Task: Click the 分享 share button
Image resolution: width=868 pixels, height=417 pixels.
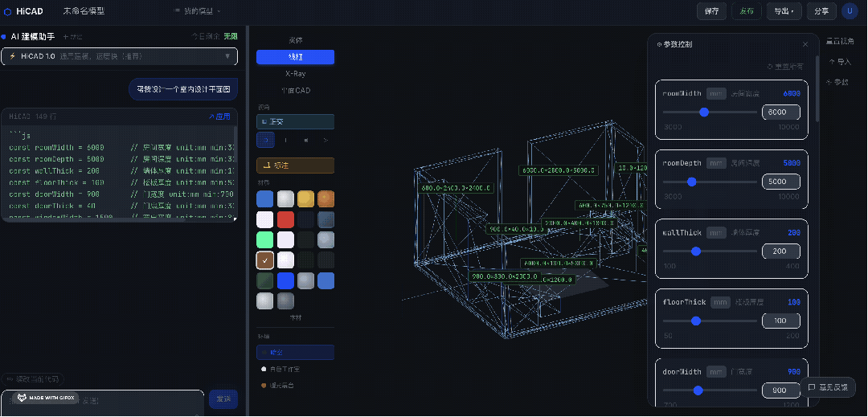Action: tap(821, 11)
